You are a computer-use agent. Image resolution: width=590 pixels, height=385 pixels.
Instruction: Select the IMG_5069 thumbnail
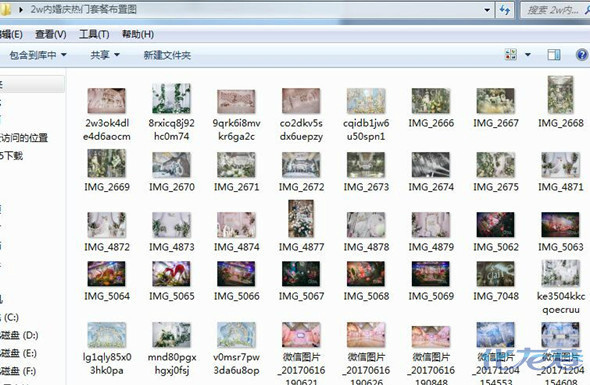point(431,274)
